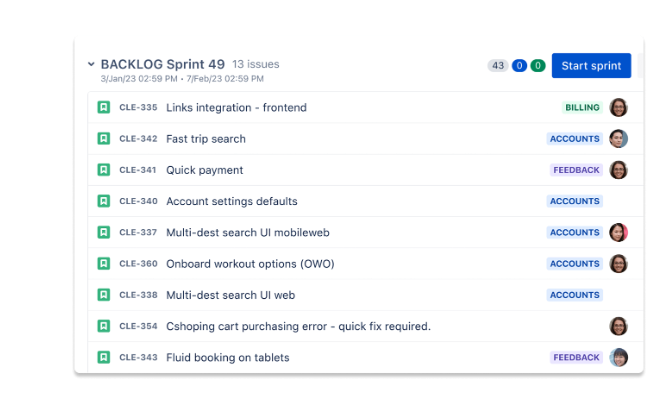663x400 pixels.
Task: Open the BILLING epic label on CLE-335
Action: coord(582,107)
